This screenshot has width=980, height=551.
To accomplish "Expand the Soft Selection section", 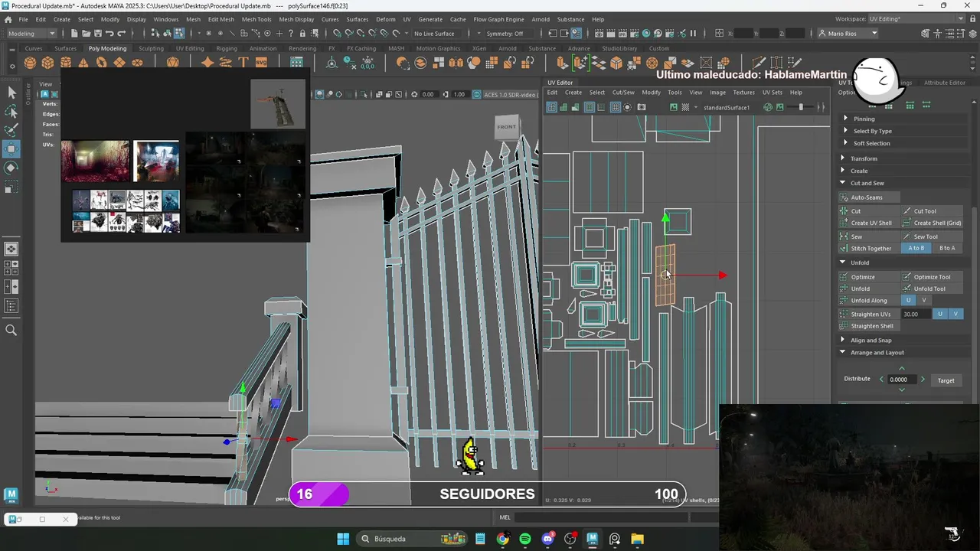I will (871, 143).
